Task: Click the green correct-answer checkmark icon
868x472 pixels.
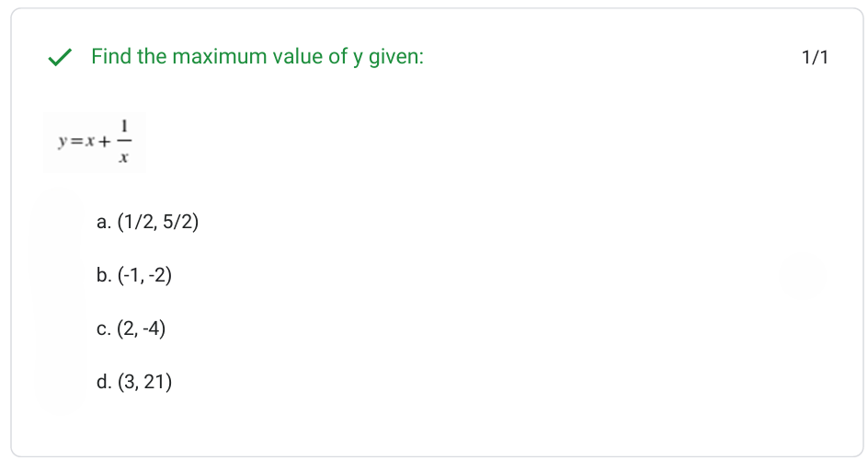Action: pos(61,58)
